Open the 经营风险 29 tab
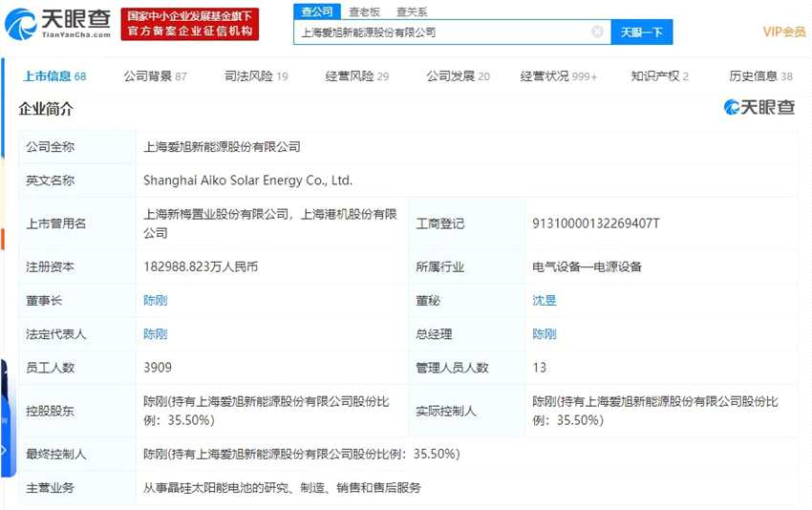This screenshot has height=510, width=812. click(357, 76)
